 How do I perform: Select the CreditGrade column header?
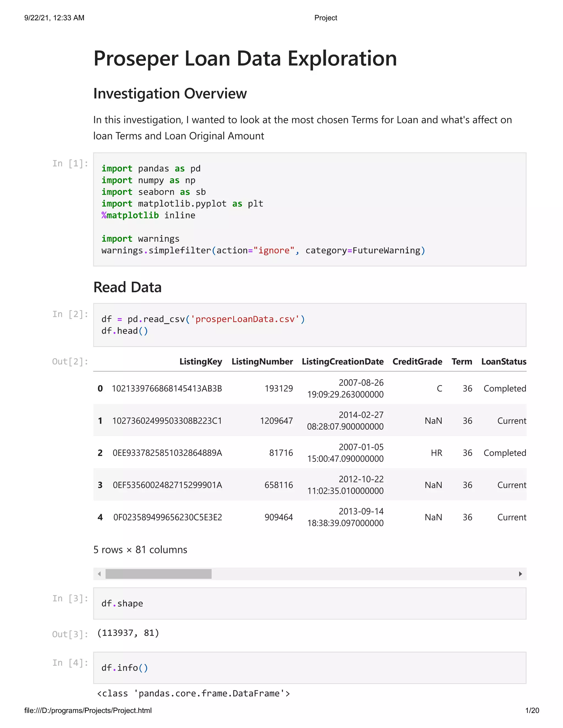click(x=417, y=362)
